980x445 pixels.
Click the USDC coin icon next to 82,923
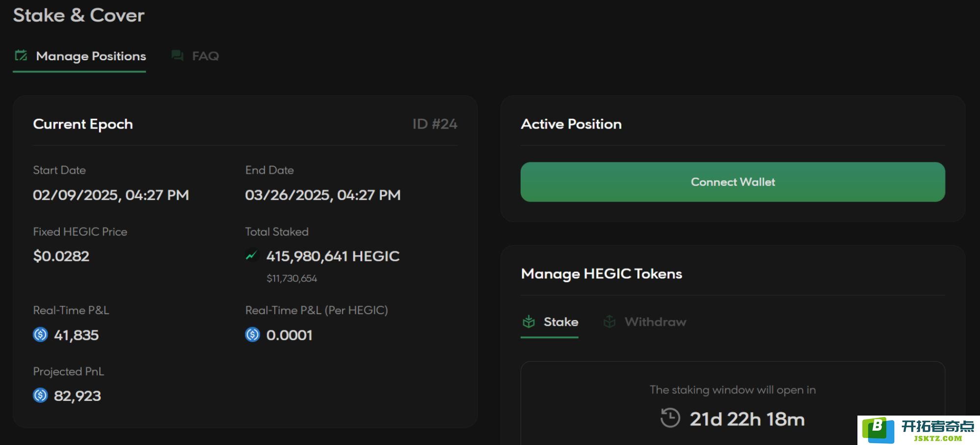[40, 395]
